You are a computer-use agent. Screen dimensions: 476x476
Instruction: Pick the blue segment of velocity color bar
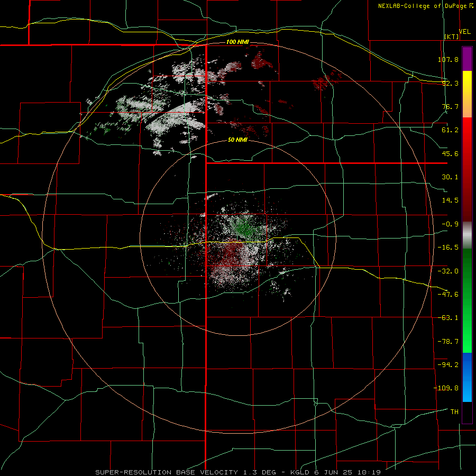point(467,377)
